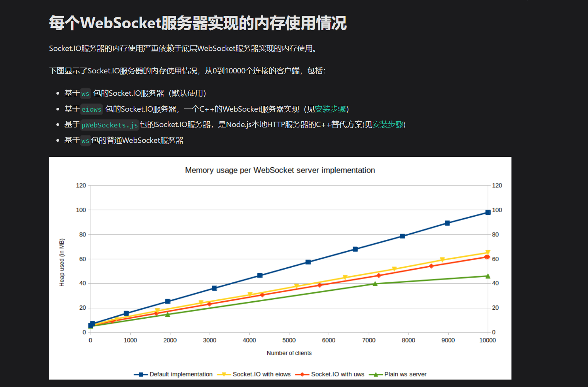
Task: Click the ws code label in first bullet
Action: tap(85, 94)
